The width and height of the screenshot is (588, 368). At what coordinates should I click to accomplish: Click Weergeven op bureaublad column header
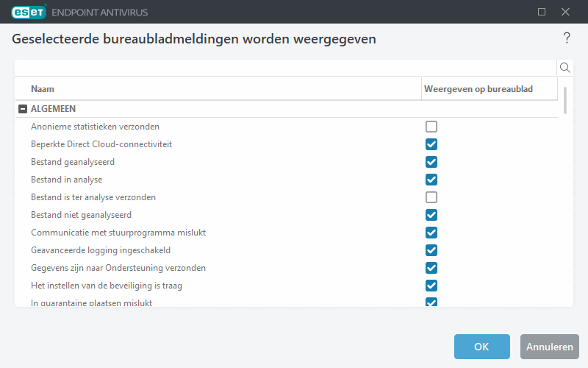490,89
